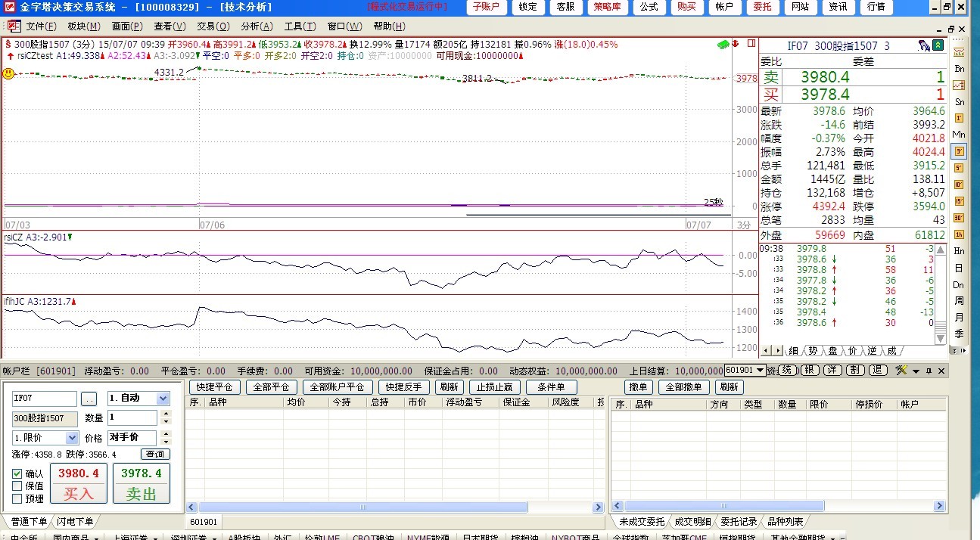Switch to the 月 monthly period
The image size is (980, 540).
tap(959, 318)
